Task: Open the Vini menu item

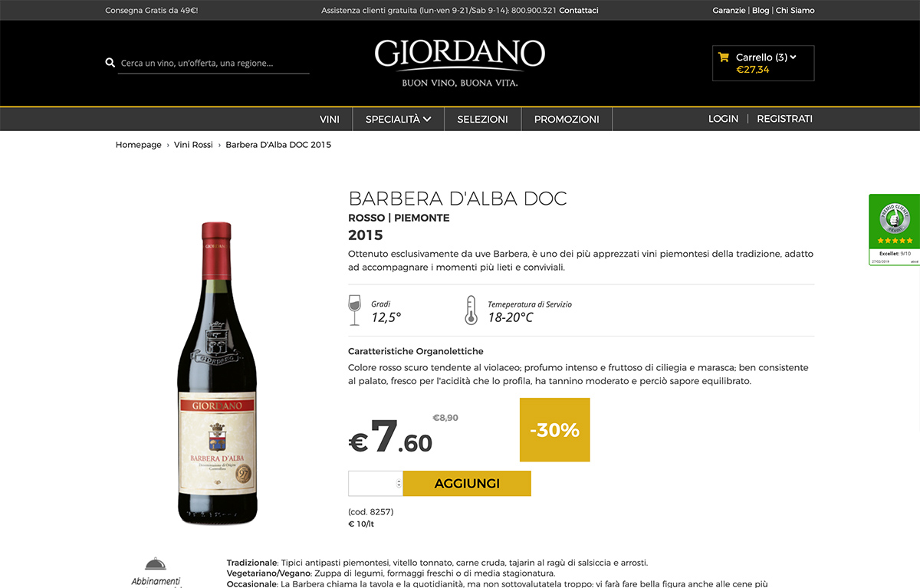Action: pyautogui.click(x=330, y=119)
